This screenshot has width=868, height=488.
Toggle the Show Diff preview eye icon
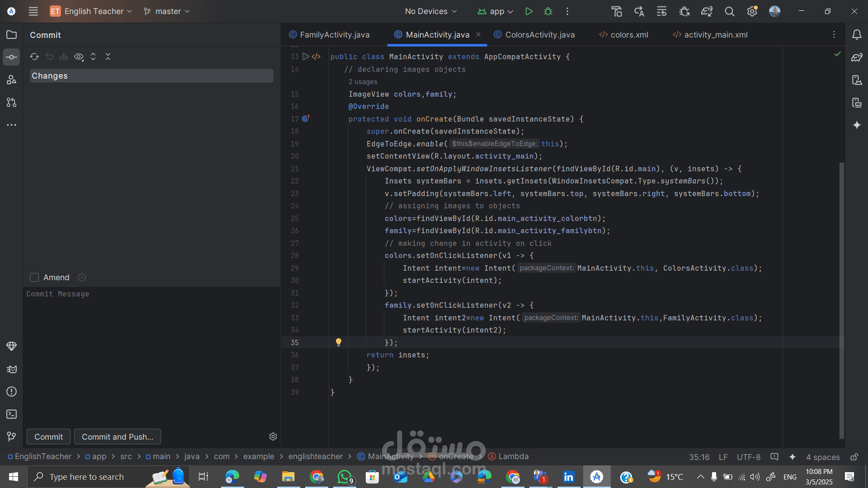pyautogui.click(x=79, y=56)
